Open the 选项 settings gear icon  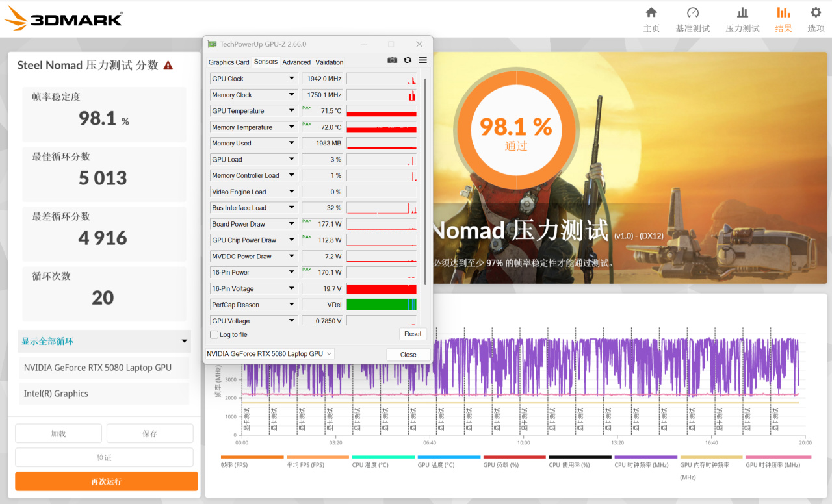click(x=816, y=13)
